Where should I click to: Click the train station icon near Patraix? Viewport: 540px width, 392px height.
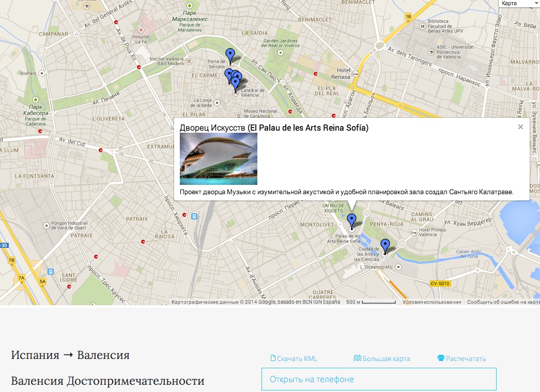(x=194, y=216)
